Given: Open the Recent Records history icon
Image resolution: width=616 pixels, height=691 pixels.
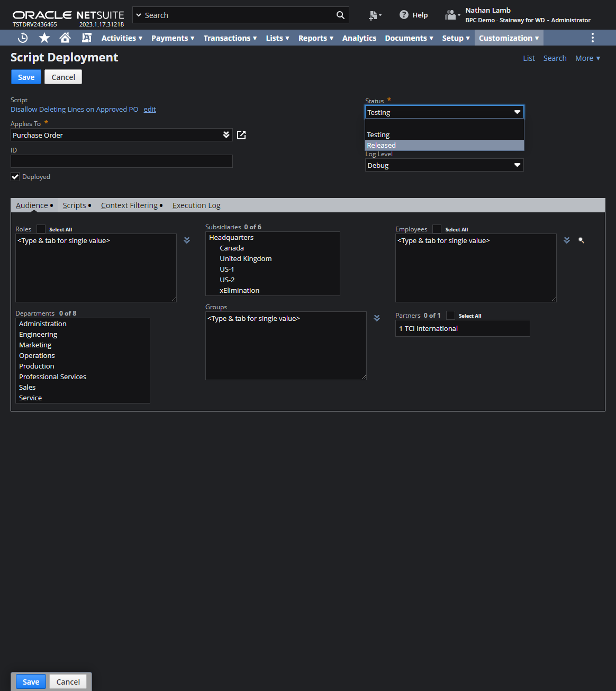Looking at the screenshot, I should pos(23,38).
